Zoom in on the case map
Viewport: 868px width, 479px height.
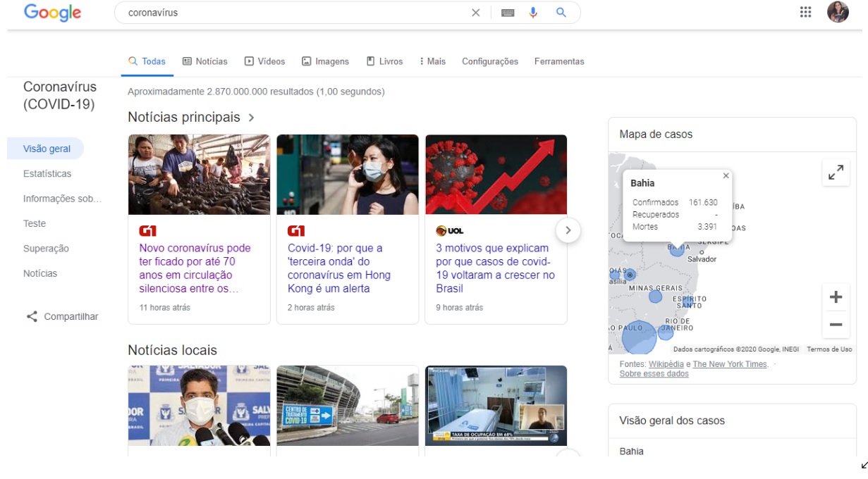(836, 297)
